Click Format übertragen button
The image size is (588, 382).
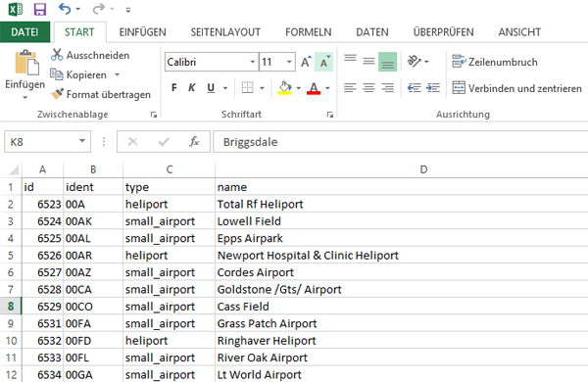point(101,94)
